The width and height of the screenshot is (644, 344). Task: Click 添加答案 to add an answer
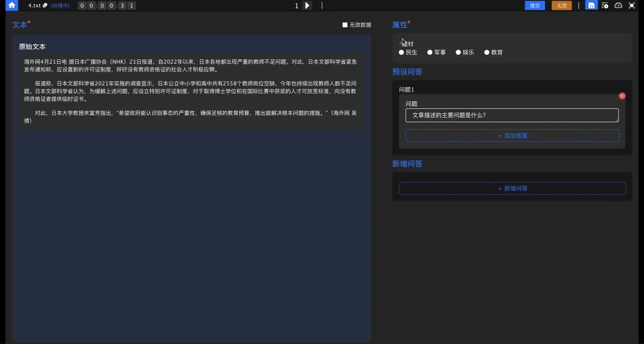point(512,136)
